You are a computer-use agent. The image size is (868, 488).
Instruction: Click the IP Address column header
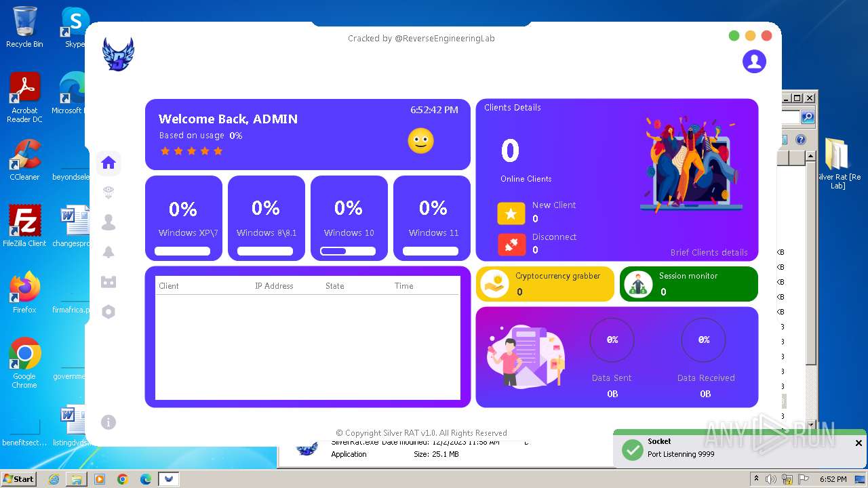pos(274,286)
